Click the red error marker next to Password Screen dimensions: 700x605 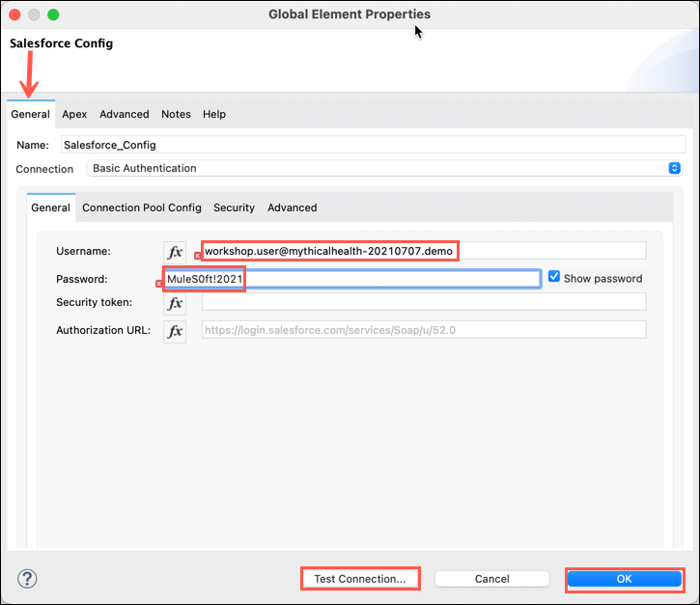coord(158,284)
